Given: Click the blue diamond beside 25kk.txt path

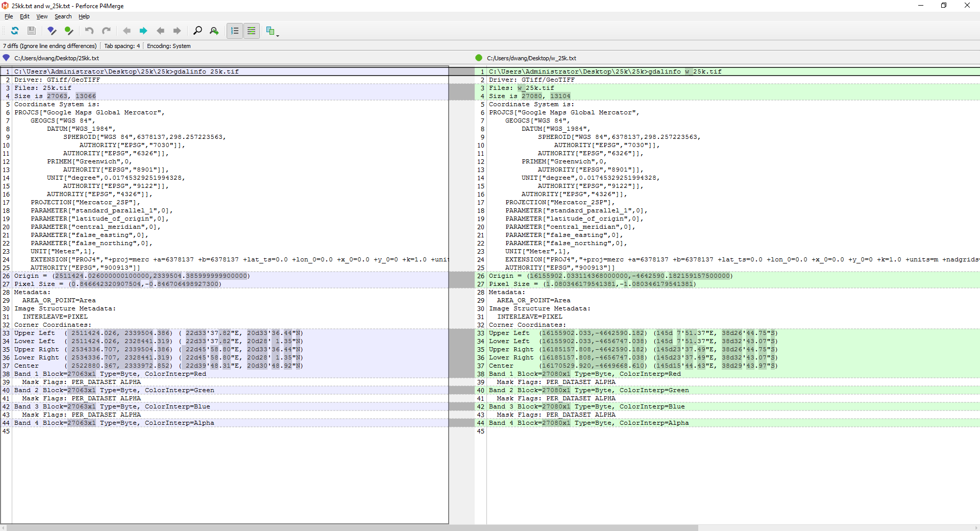Looking at the screenshot, I should coord(6,58).
